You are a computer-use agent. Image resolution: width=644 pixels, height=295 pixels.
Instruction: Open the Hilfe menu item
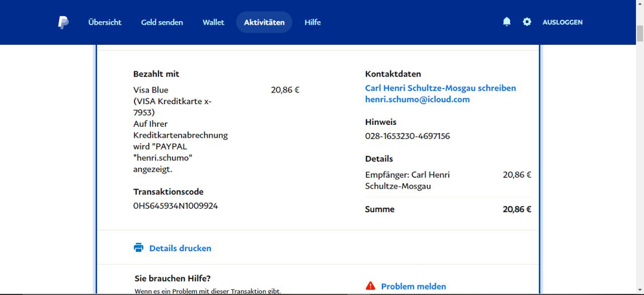pos(312,22)
